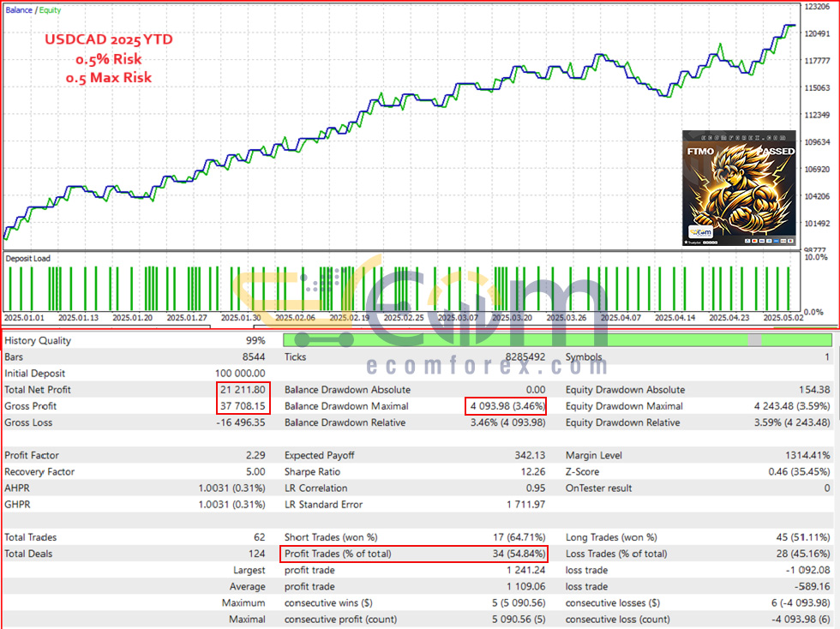The width and height of the screenshot is (840, 629).
Task: Select the Total Net Profit value 21 211.80
Action: coord(243,390)
